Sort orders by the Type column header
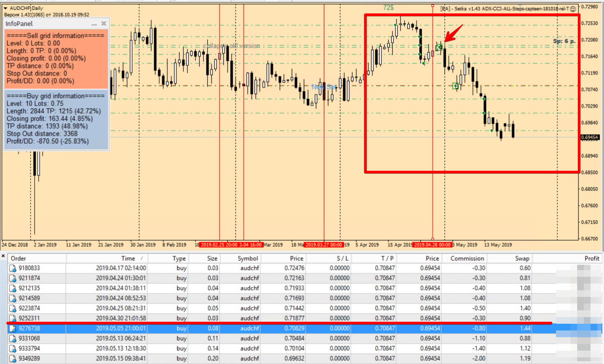The width and height of the screenshot is (604, 364). [168, 258]
